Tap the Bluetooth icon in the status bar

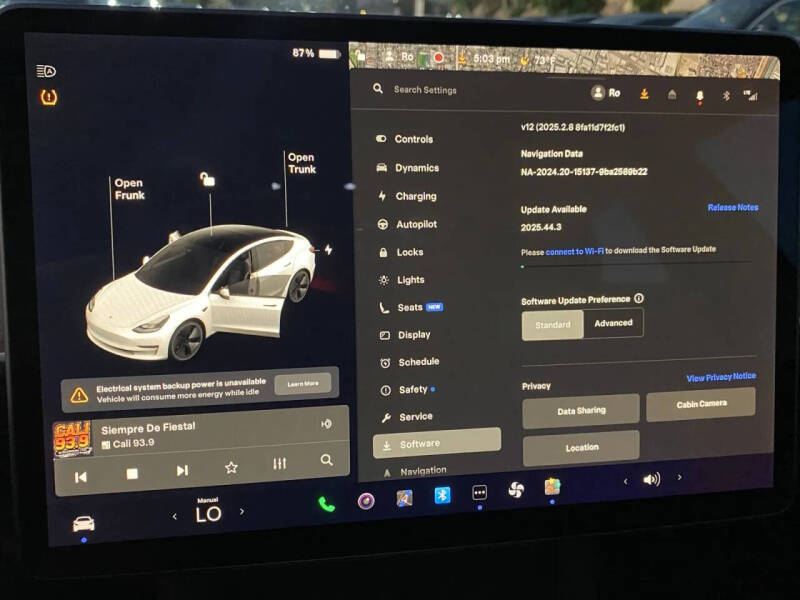click(726, 95)
